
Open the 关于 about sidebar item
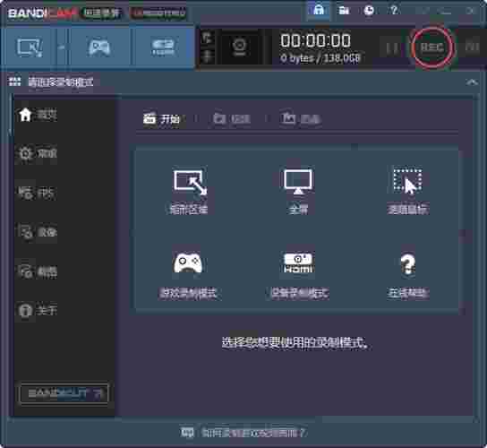click(38, 310)
